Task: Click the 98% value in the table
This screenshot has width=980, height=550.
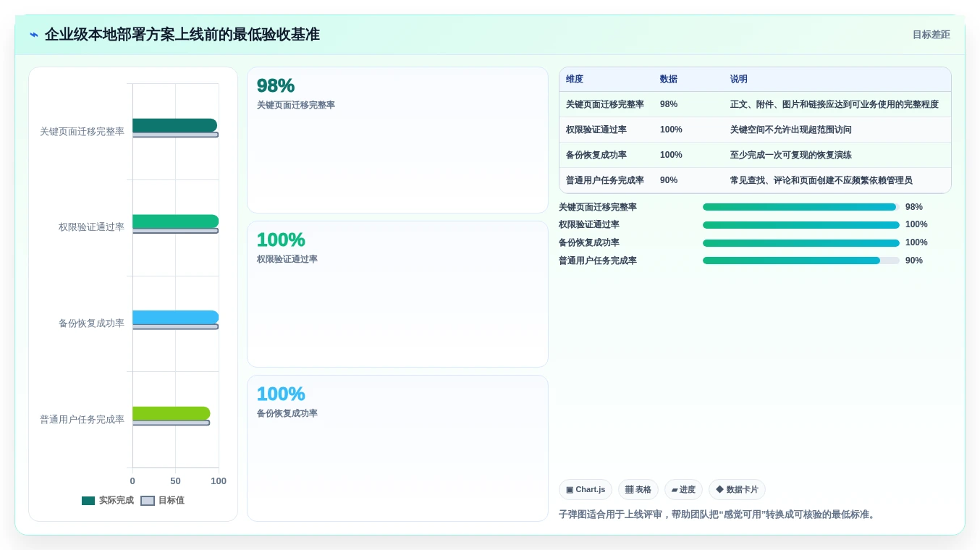Action: 669,104
